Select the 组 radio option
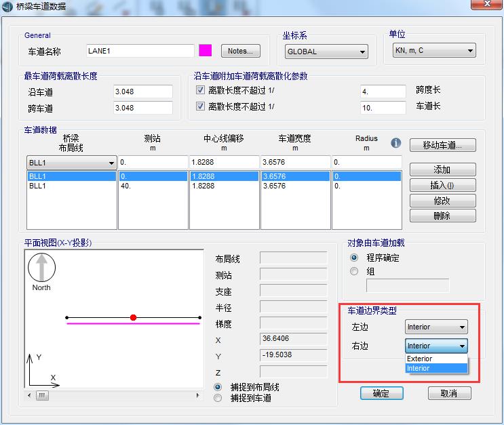504x425 pixels. [x=354, y=271]
